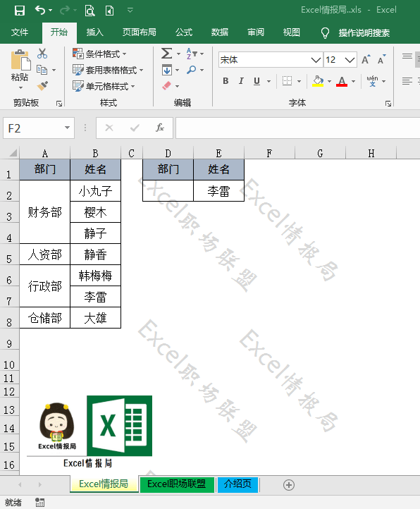This screenshot has height=509, width=420.
Task: Select column F header
Action: [269, 153]
